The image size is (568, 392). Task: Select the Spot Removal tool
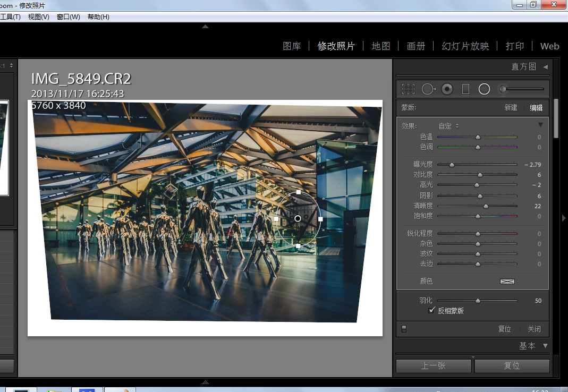429,89
